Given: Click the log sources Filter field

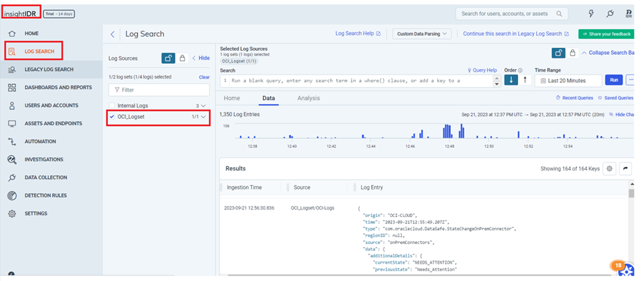Looking at the screenshot, I should click(159, 90).
